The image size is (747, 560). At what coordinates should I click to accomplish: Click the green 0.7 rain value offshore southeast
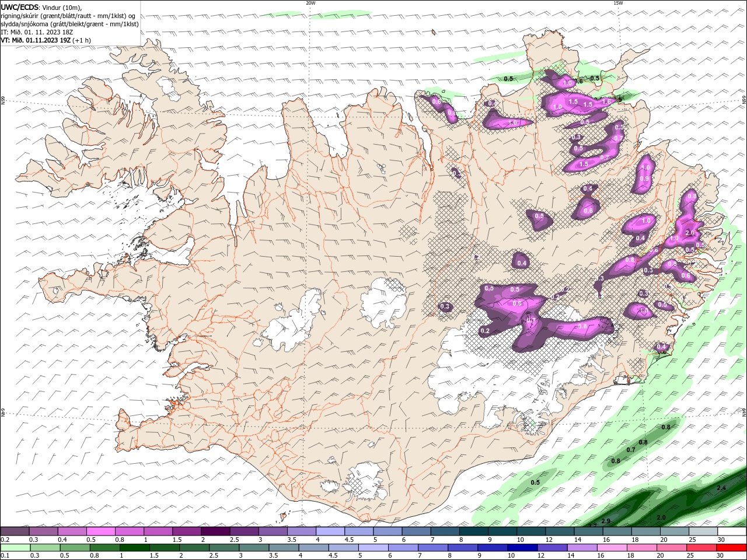pos(631,450)
